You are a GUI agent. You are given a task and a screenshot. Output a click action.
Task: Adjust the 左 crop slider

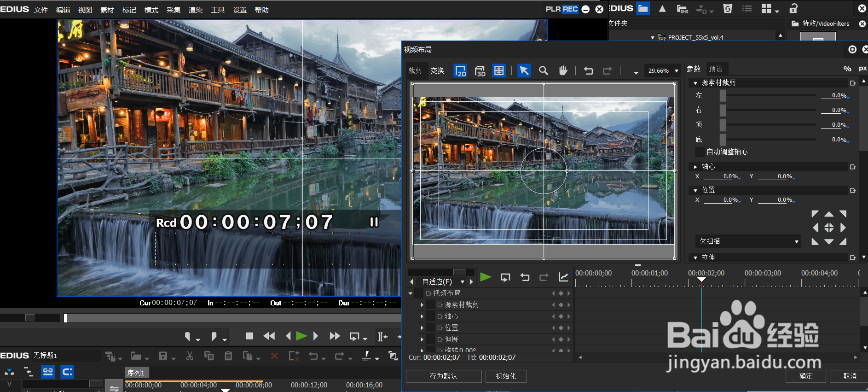[x=723, y=95]
